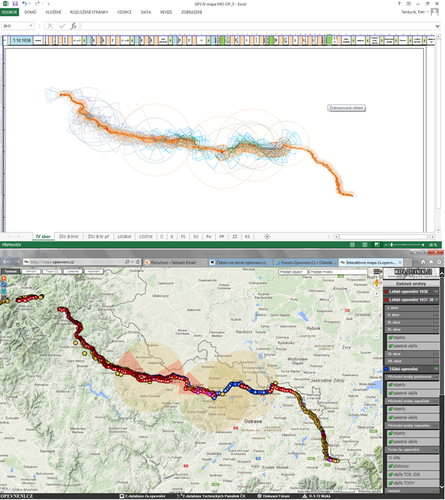Go back in the browser

[6, 262]
